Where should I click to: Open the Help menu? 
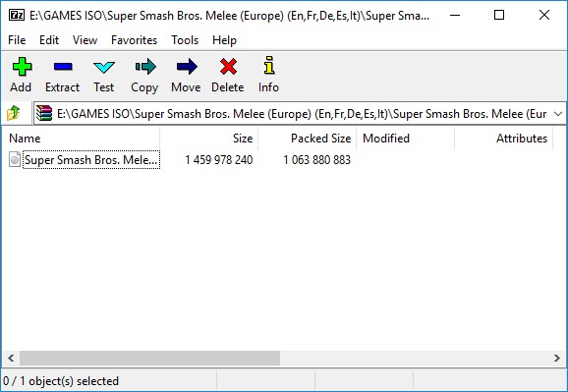224,40
